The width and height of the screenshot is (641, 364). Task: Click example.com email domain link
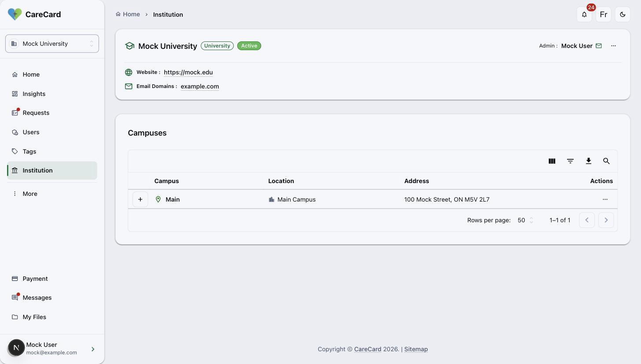click(199, 86)
